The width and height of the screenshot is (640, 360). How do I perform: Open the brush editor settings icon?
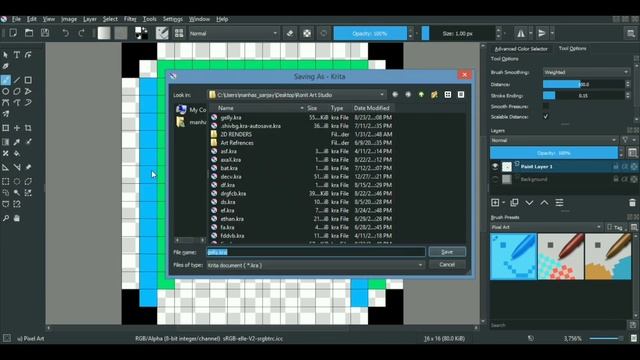point(162,33)
